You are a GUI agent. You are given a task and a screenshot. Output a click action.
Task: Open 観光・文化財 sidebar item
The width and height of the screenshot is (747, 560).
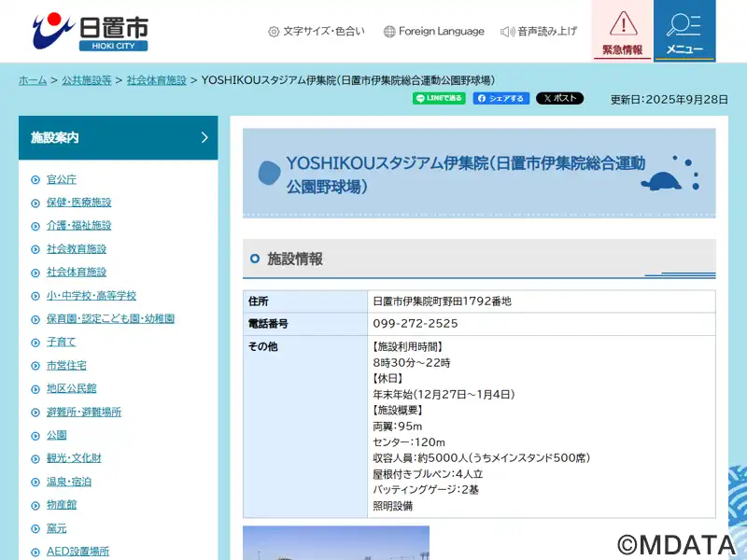click(74, 458)
